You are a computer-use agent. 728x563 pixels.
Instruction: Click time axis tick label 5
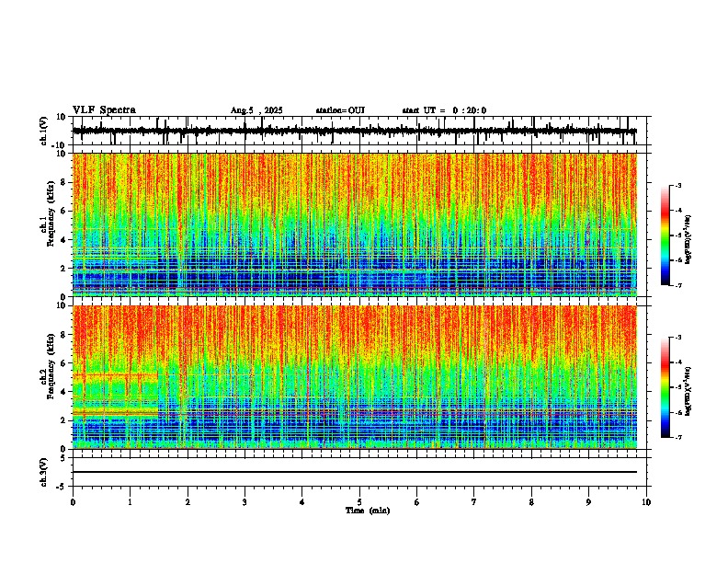click(x=359, y=502)
